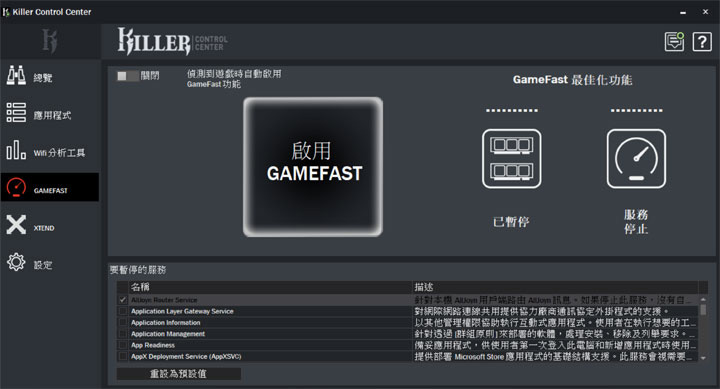This screenshot has height=389, width=720.
Task: Minimize the Killer Control Center window
Action: click(x=683, y=12)
